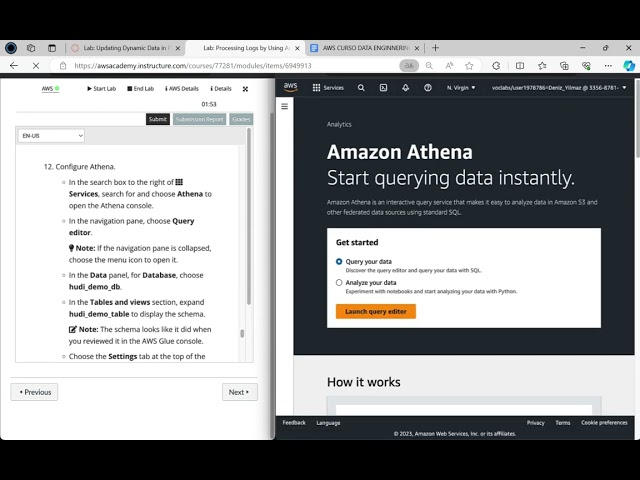The width and height of the screenshot is (640, 480).
Task: Open Cookie preferences
Action: pyautogui.click(x=604, y=423)
